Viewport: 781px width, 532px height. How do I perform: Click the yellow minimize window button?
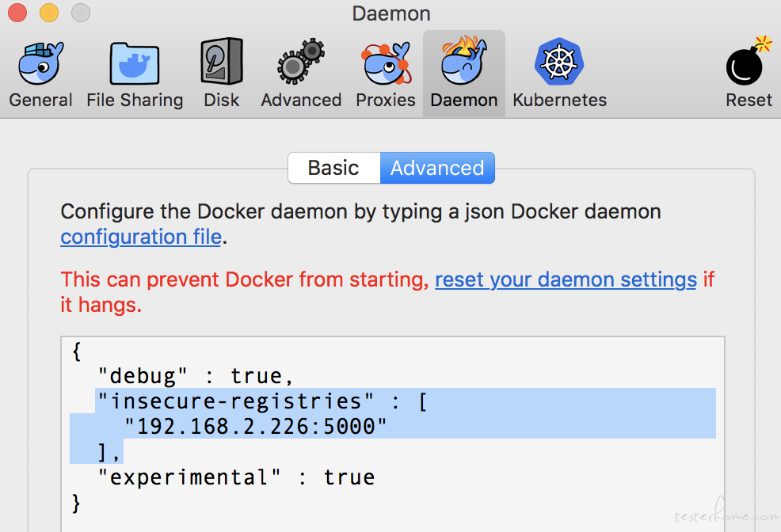[x=49, y=13]
